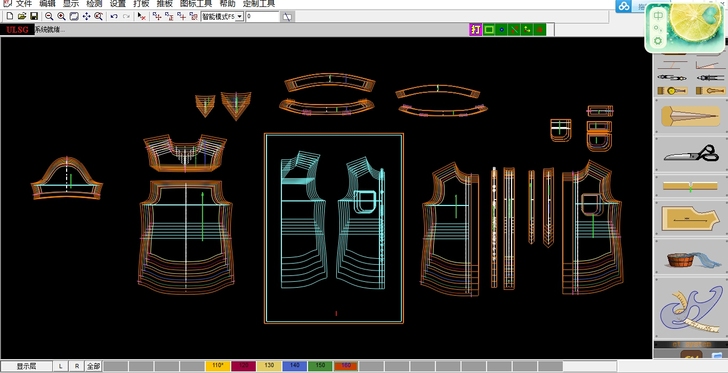Open the 图标工具 menu
The image size is (728, 373).
tap(195, 4)
